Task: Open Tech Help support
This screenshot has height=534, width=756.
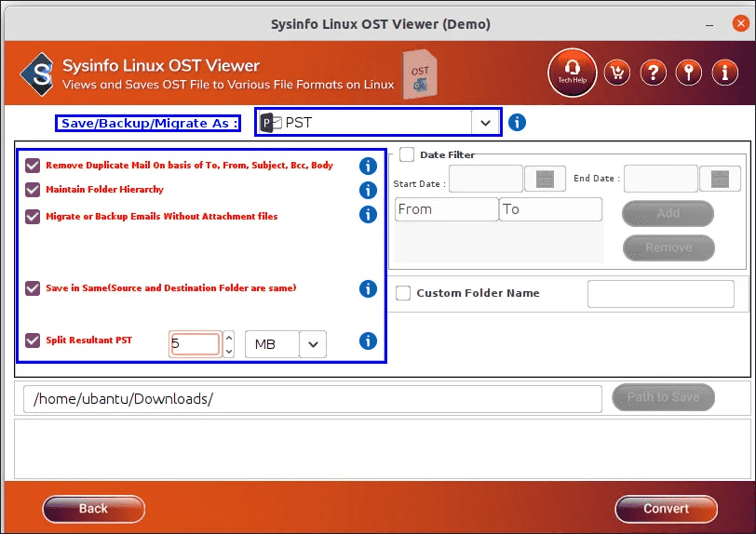Action: click(x=573, y=73)
